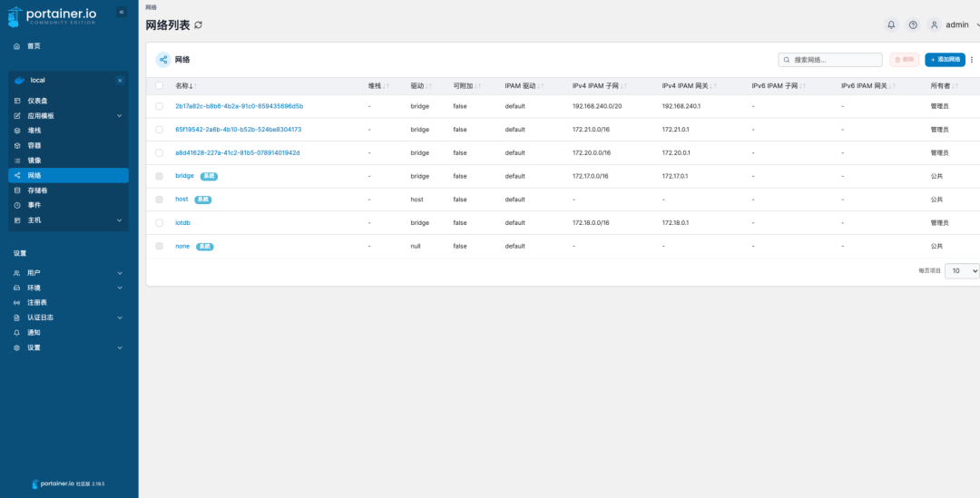Open 镜像 in the sidebar menu
Image resolution: width=980 pixels, height=498 pixels.
tap(34, 161)
